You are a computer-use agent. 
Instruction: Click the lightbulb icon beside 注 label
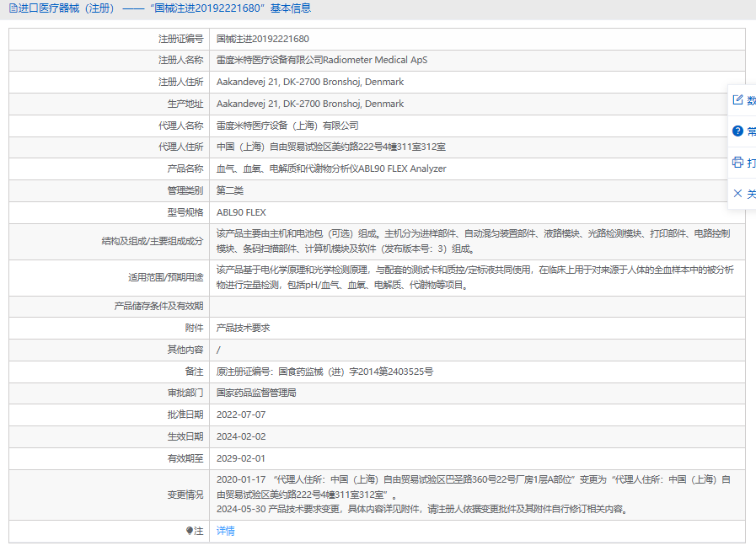[190, 531]
